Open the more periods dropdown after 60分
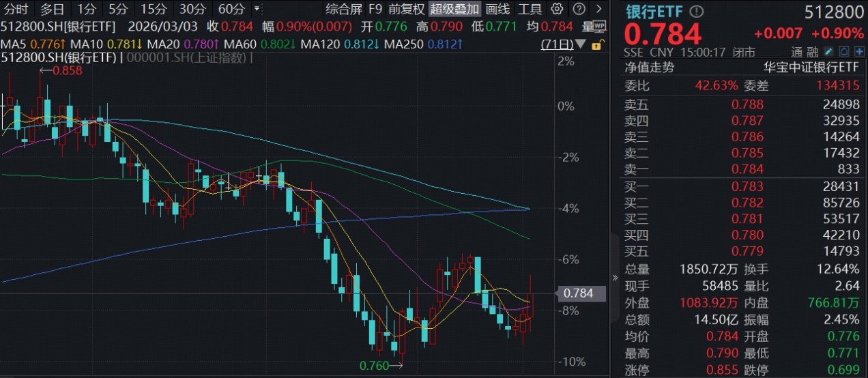 click(x=257, y=9)
